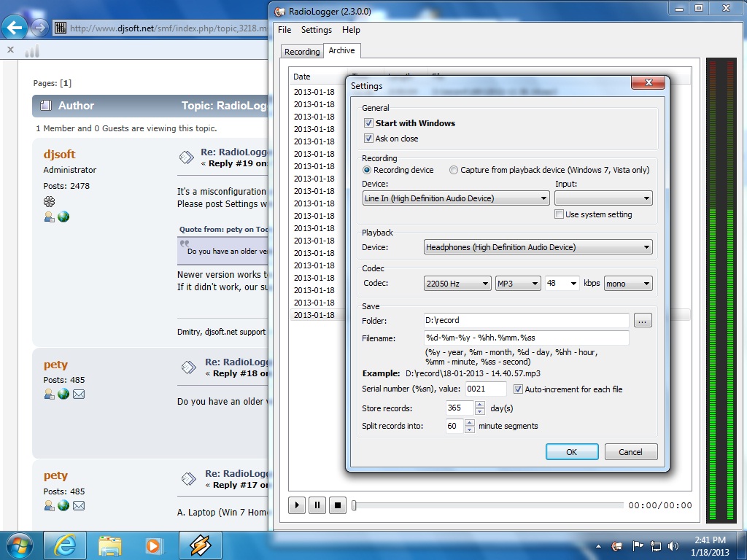The image size is (747, 560).
Task: Select the Archive tab
Action: (342, 50)
